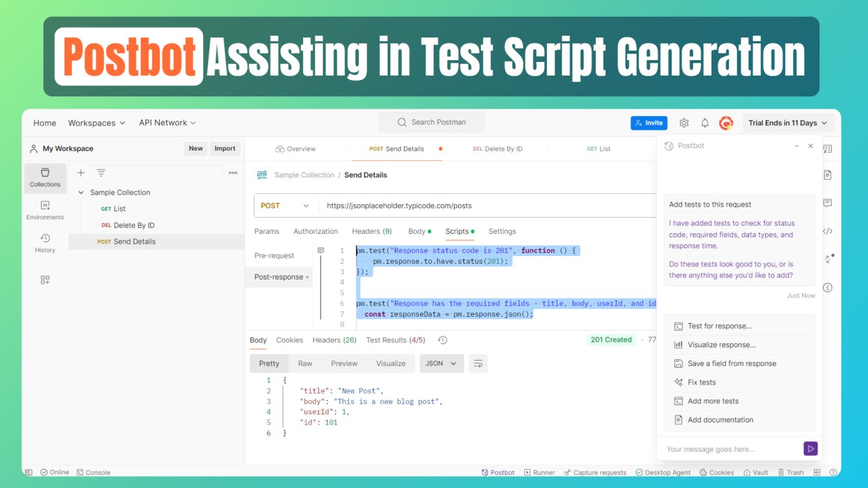Switch to the Overview tab

(295, 149)
